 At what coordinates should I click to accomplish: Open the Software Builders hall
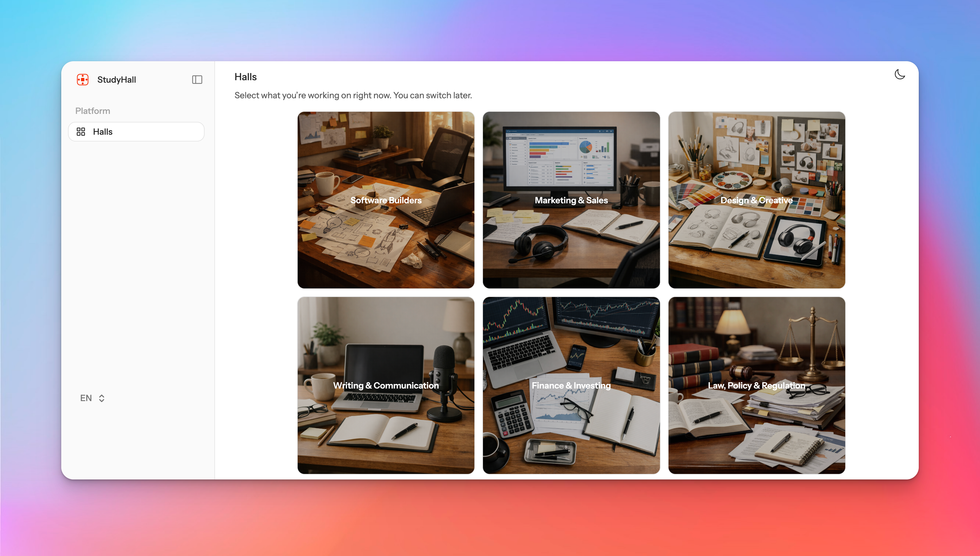(x=386, y=200)
